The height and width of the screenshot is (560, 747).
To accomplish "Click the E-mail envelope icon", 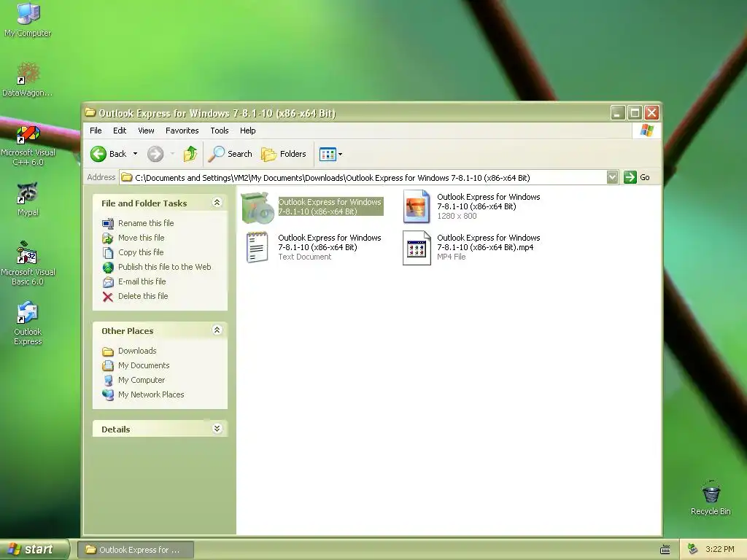I will (108, 282).
